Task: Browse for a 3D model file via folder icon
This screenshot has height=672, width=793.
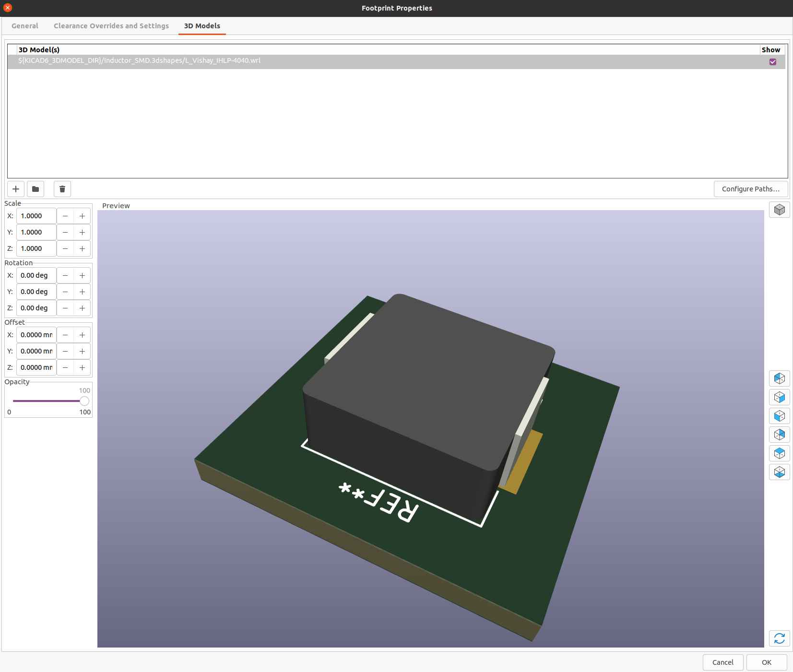Action: tap(36, 189)
